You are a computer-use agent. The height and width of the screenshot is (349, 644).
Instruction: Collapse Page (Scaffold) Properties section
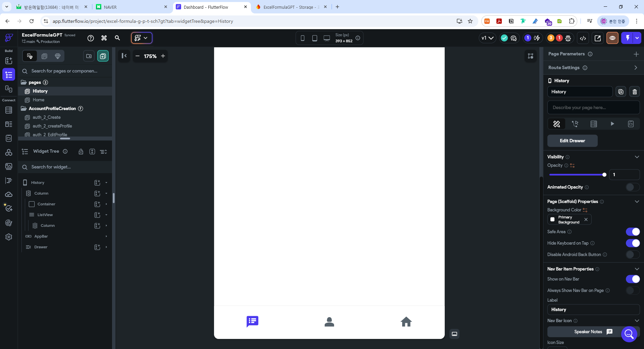(637, 202)
